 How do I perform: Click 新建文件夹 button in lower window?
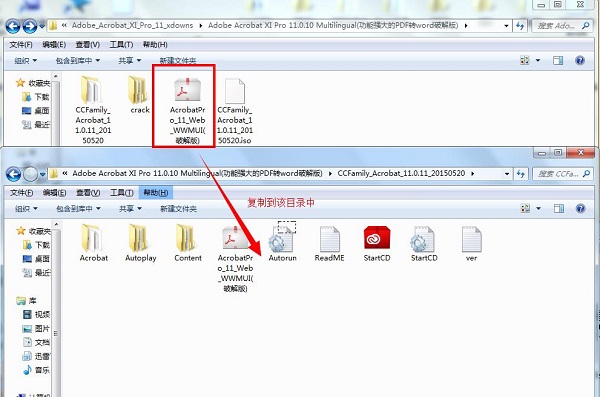point(178,209)
